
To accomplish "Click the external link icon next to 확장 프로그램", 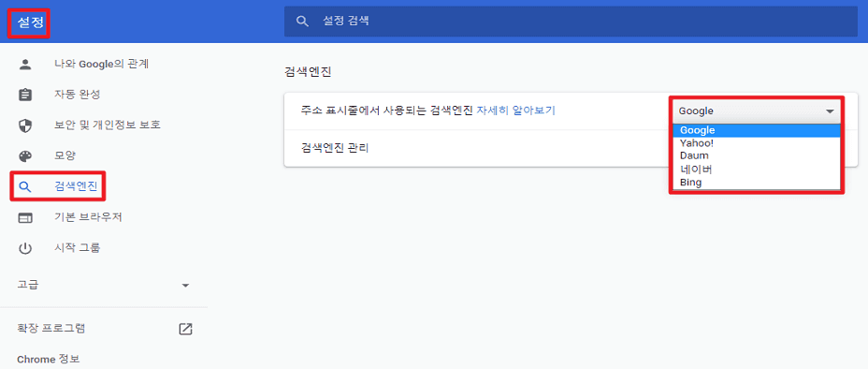I will 185,329.
